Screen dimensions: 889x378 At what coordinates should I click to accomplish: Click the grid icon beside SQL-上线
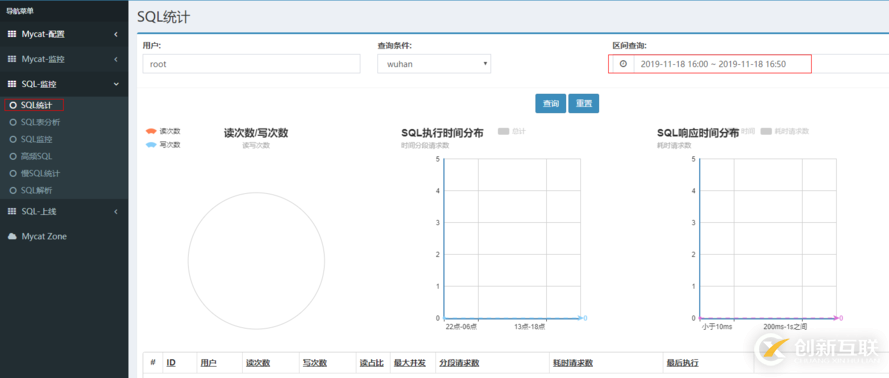click(x=12, y=211)
